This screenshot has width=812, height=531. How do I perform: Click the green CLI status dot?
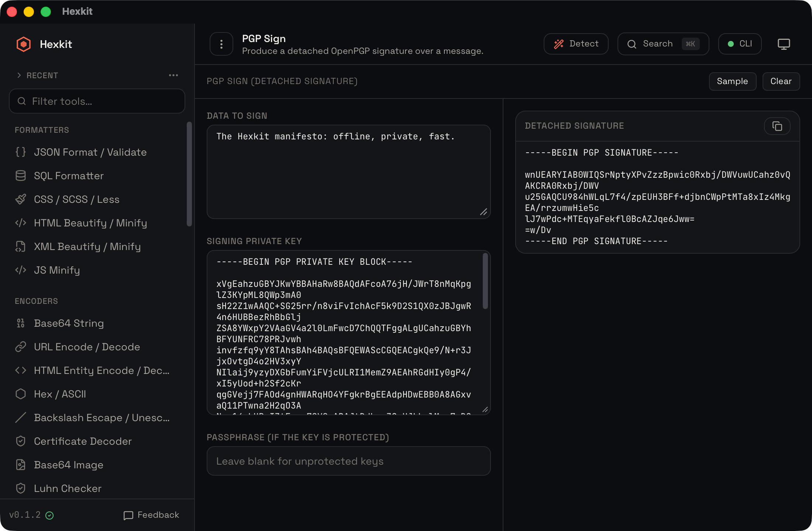(x=730, y=44)
